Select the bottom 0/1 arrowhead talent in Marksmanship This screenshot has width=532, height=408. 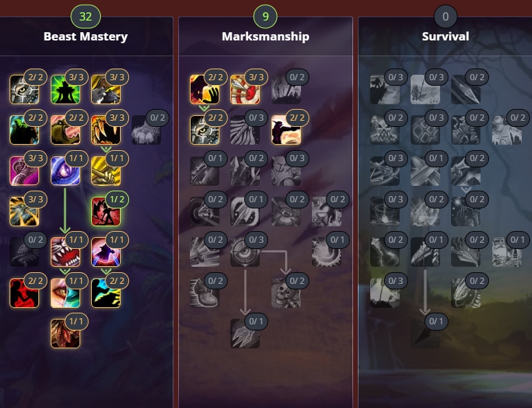click(245, 334)
